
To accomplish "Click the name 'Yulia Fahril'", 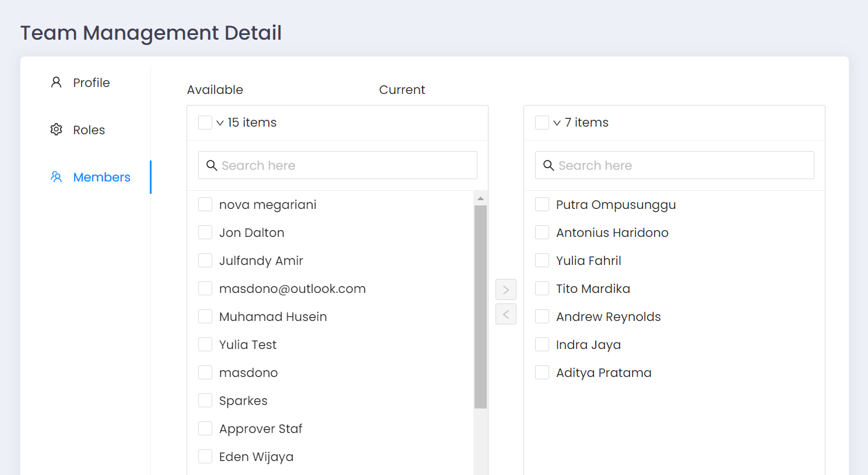I will click(x=589, y=261).
